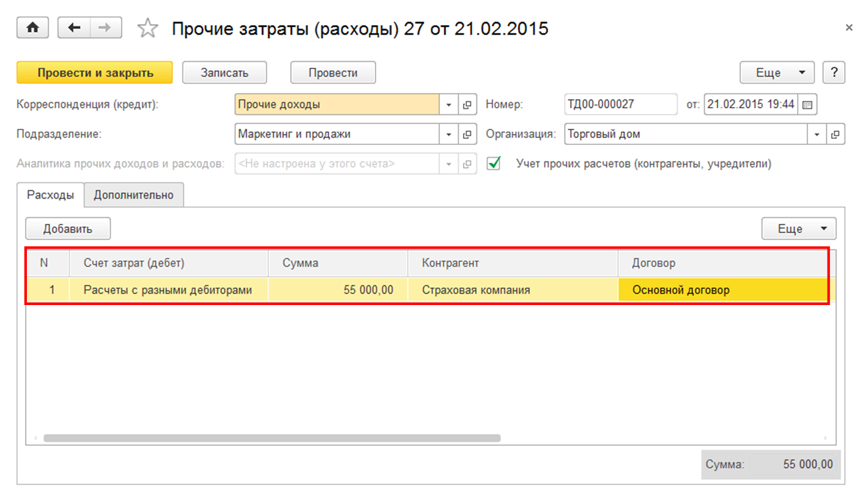The image size is (868, 497).
Task: Select row number 1 cell
Action: pos(47,290)
